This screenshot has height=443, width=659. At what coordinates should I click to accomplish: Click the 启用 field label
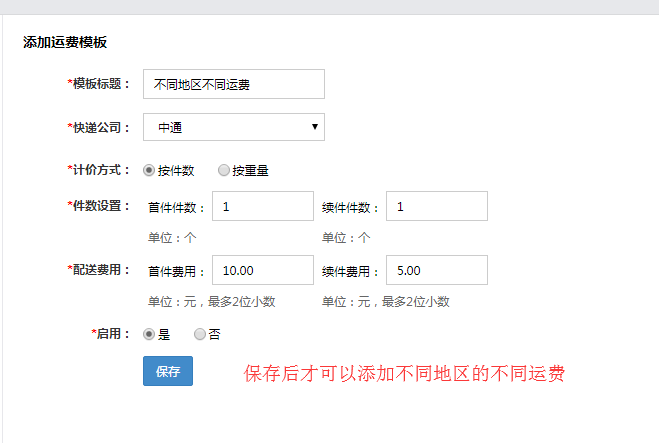(111, 333)
